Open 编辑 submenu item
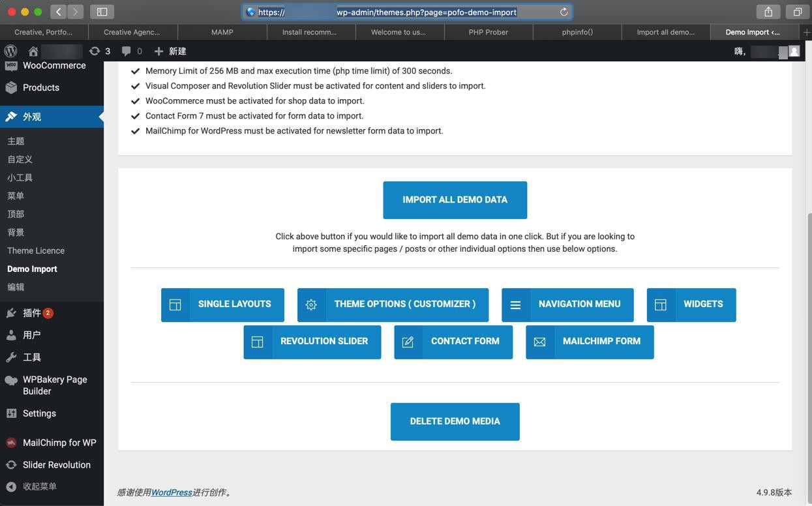 [16, 287]
